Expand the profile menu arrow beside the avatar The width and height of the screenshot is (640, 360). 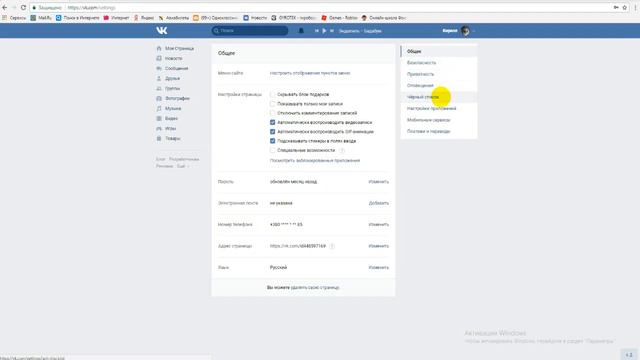tap(473, 31)
